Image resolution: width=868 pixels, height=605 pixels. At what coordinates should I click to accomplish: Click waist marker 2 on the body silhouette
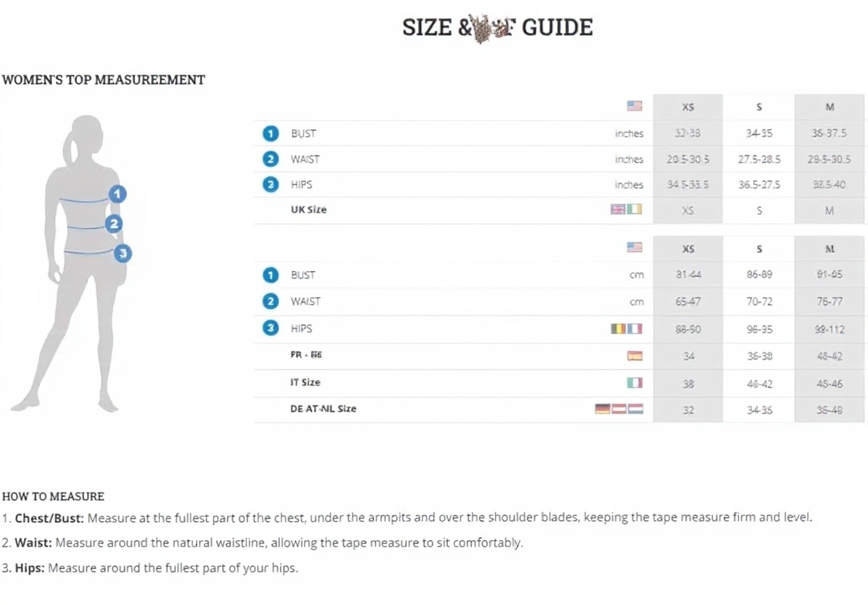[113, 224]
